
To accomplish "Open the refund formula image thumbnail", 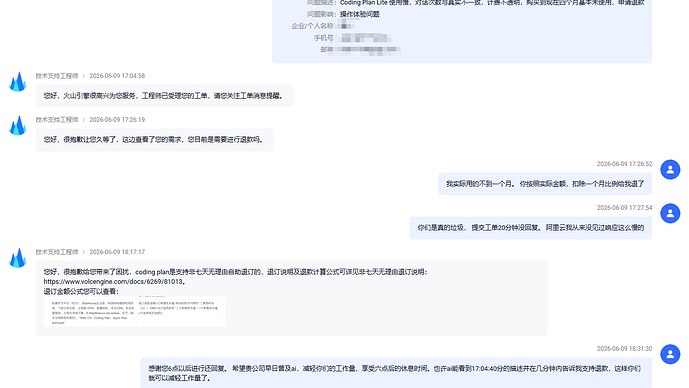I will 134,312.
